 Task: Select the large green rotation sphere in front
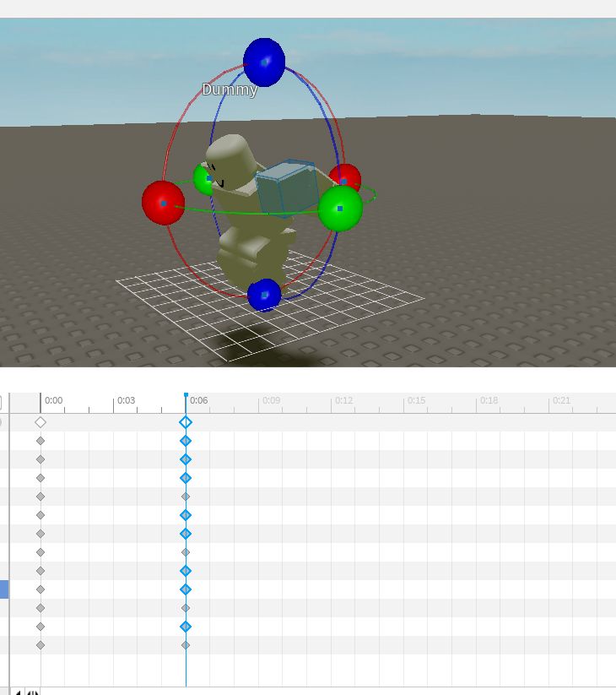tap(340, 209)
